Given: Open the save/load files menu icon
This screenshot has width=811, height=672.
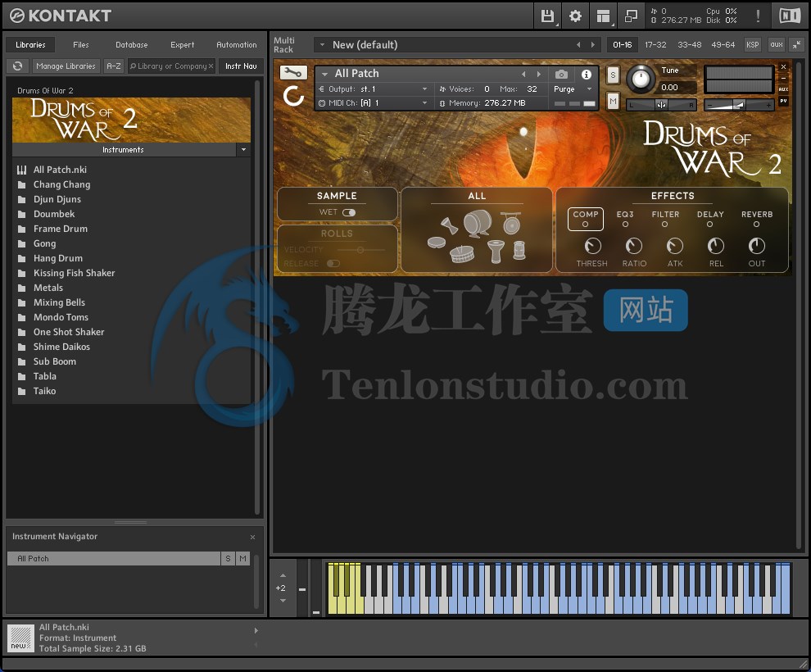Looking at the screenshot, I should pyautogui.click(x=547, y=16).
